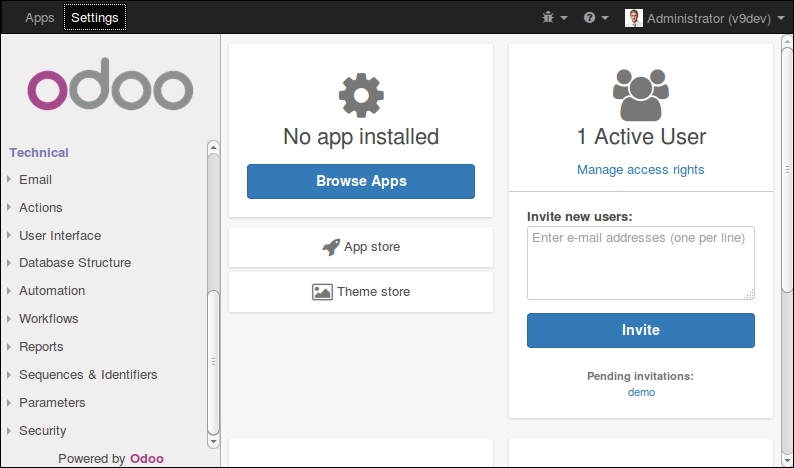Click the Browse Apps button
The height and width of the screenshot is (468, 794).
(361, 181)
